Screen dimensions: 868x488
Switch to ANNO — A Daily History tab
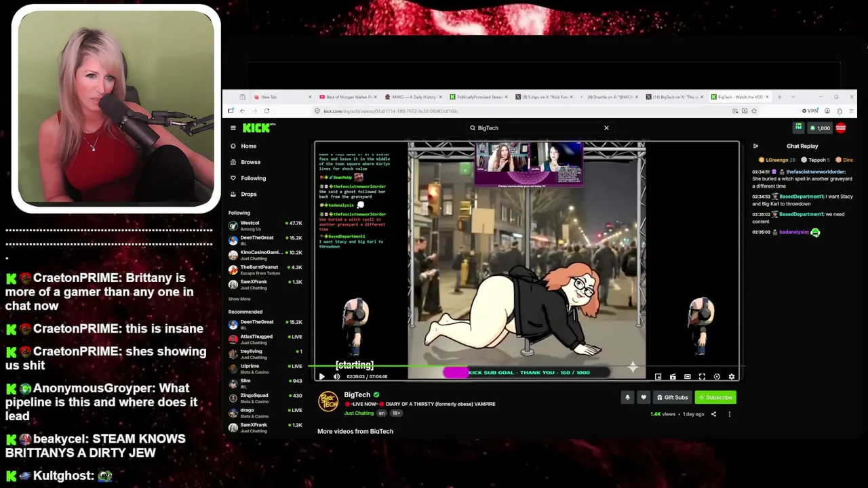414,97
